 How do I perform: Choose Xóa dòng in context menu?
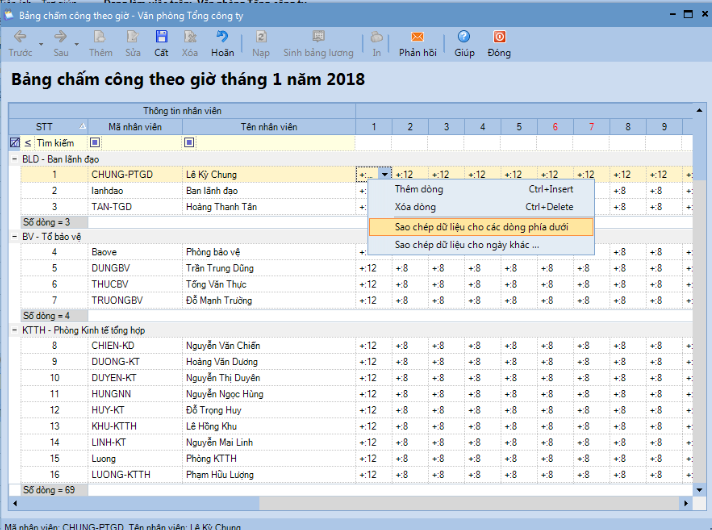pos(481,207)
